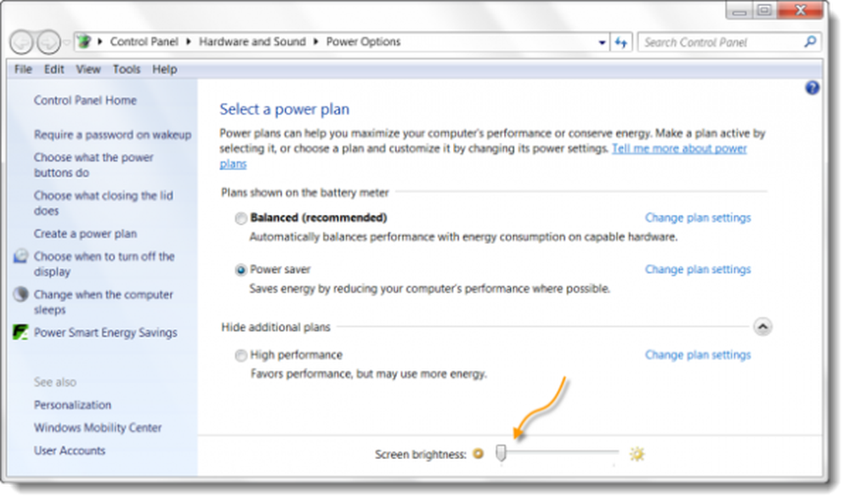Maximize the Power Options window
The height and width of the screenshot is (504, 850).
[x=764, y=10]
